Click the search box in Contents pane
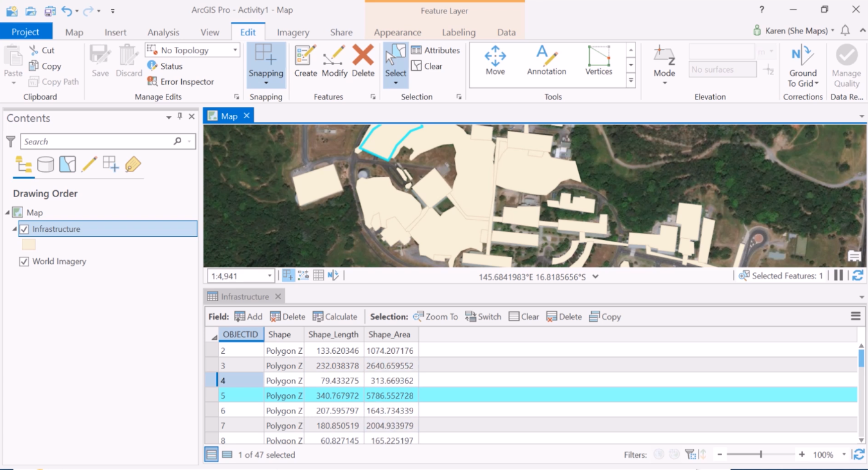This screenshot has width=868, height=470. pos(107,141)
